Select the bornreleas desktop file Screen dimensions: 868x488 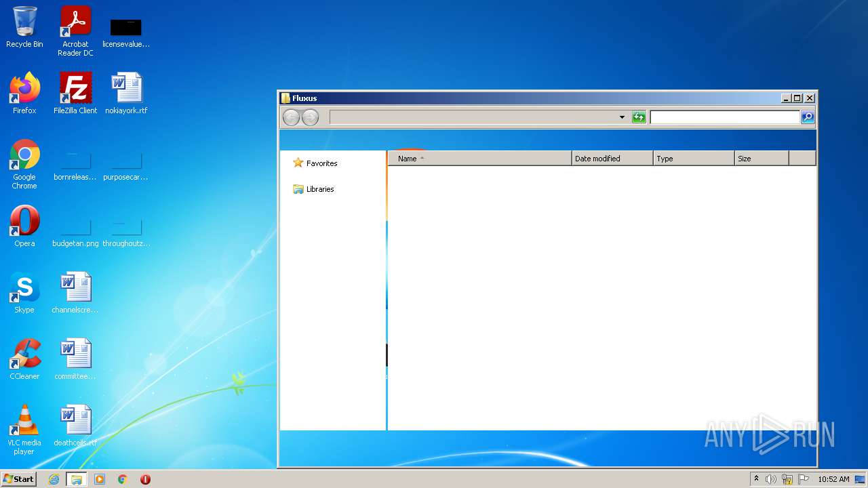[x=75, y=167]
